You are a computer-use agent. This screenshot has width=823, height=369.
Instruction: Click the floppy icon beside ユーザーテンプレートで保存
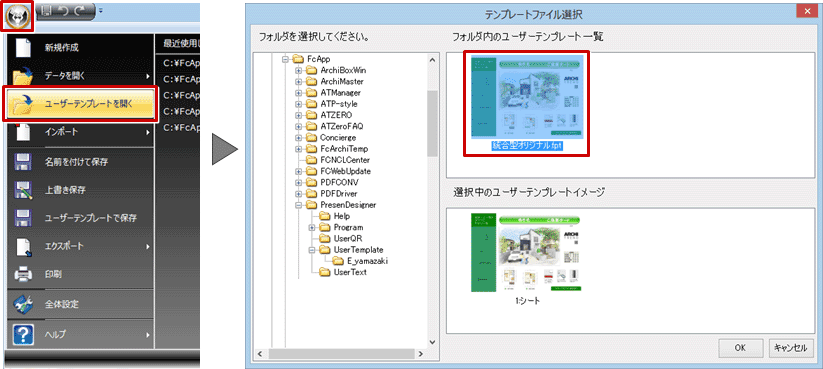point(23,218)
